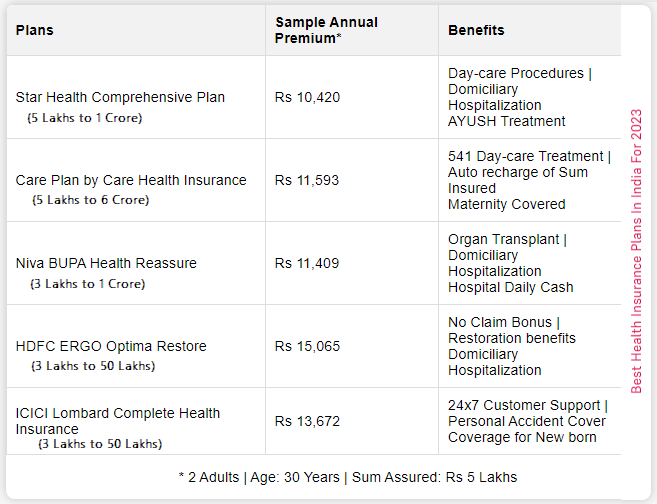Click the AYUSH Treatment benefit text
This screenshot has width=657, height=504.
(507, 121)
